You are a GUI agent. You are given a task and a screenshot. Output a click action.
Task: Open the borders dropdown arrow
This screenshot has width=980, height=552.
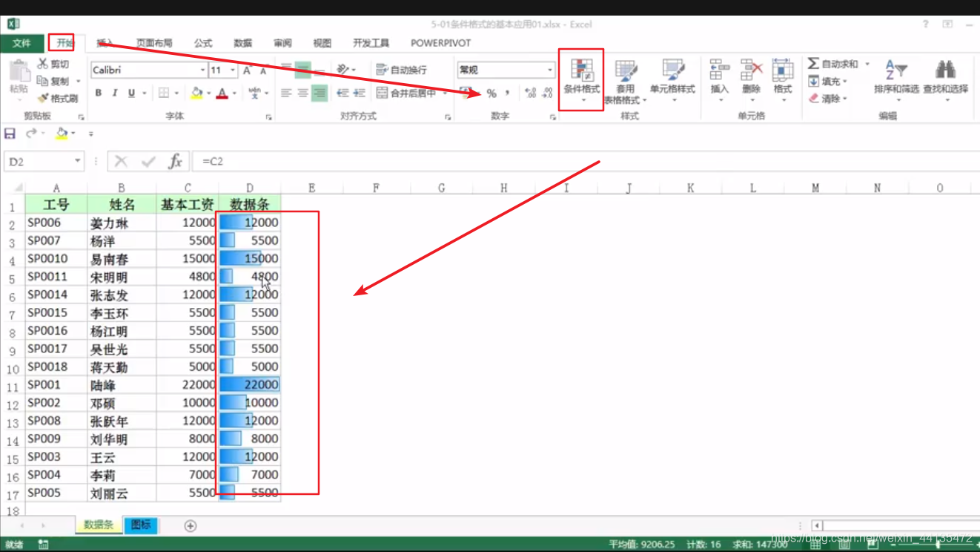(x=176, y=93)
